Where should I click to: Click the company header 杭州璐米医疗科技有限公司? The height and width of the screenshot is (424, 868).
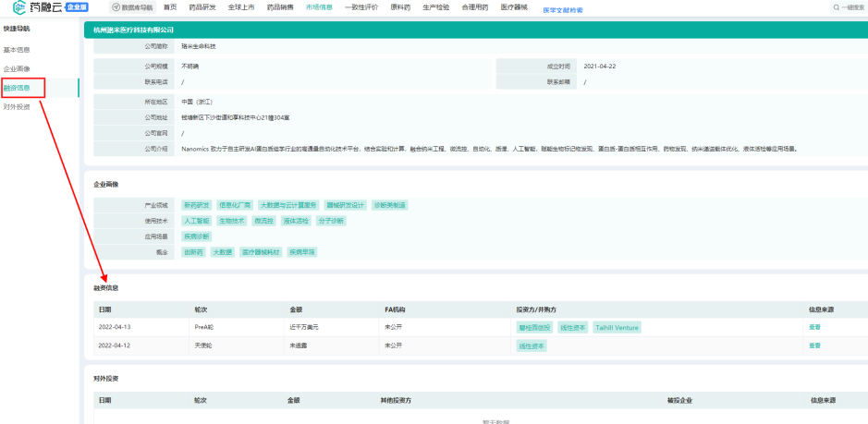click(133, 30)
